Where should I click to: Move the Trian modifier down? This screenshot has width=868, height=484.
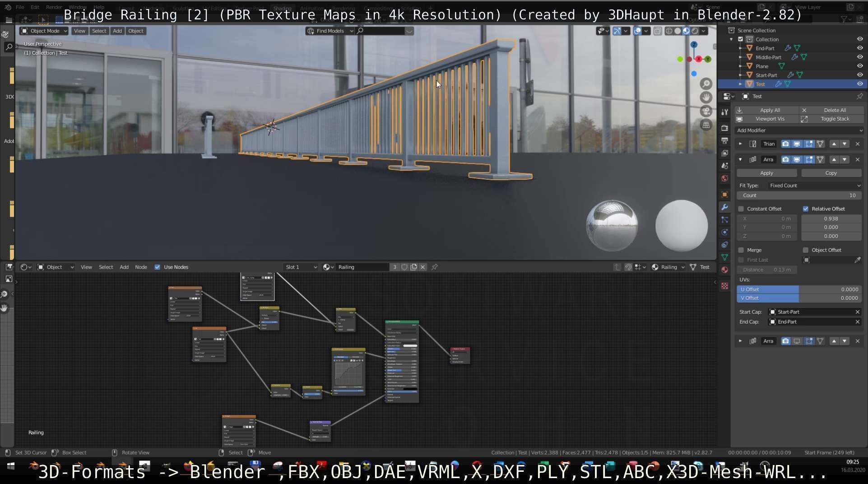(845, 144)
